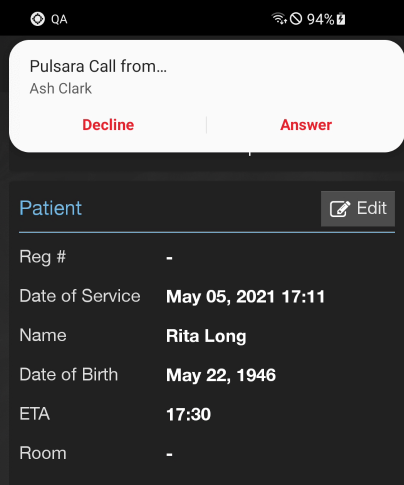Answer the call from Ash Clark

point(306,125)
